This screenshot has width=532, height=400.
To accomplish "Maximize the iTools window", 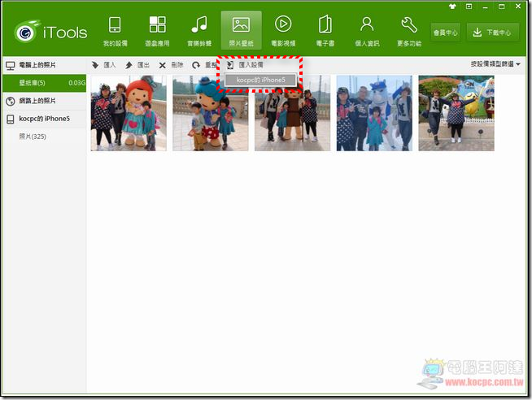I will pos(501,7).
